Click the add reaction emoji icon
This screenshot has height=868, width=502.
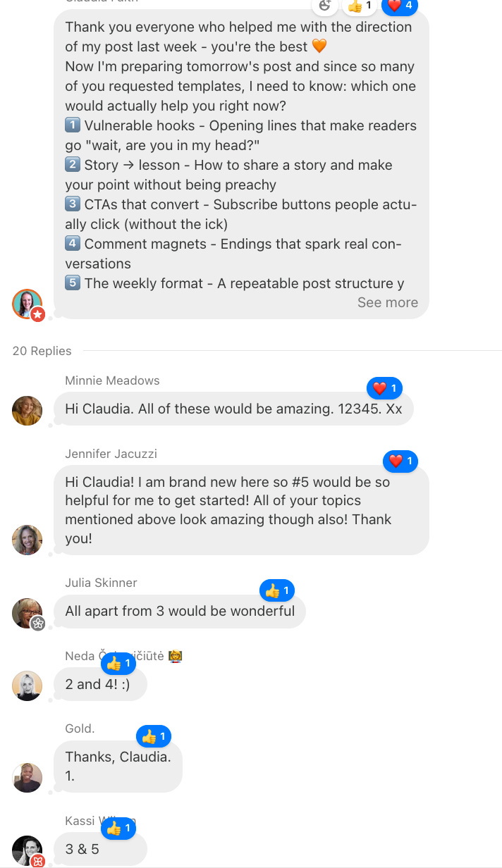coord(324,6)
